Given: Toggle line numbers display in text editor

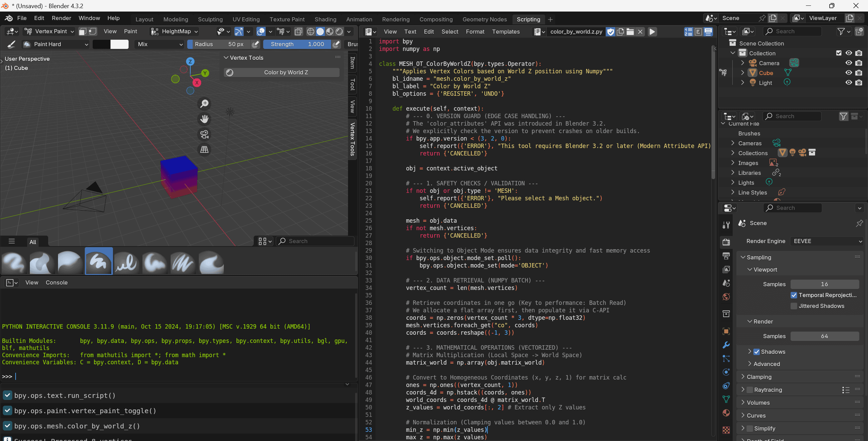Looking at the screenshot, I should pyautogui.click(x=688, y=32).
